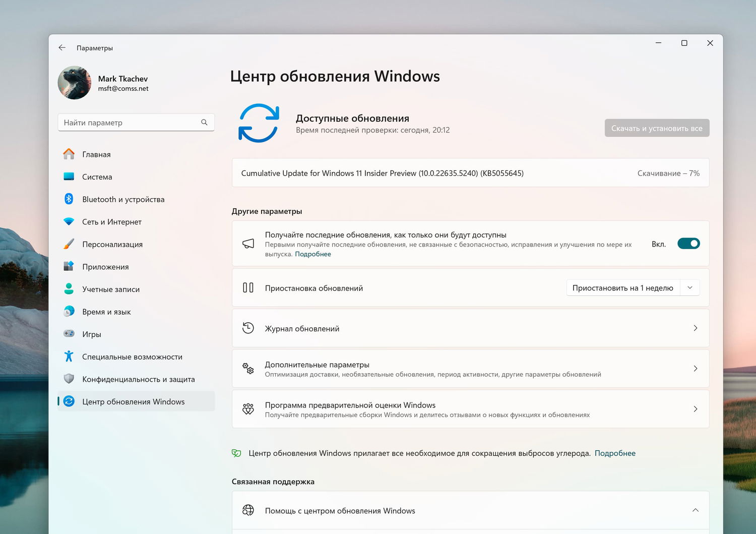Open 'Подробнее' link under latest updates
The height and width of the screenshot is (534, 756).
pos(313,254)
